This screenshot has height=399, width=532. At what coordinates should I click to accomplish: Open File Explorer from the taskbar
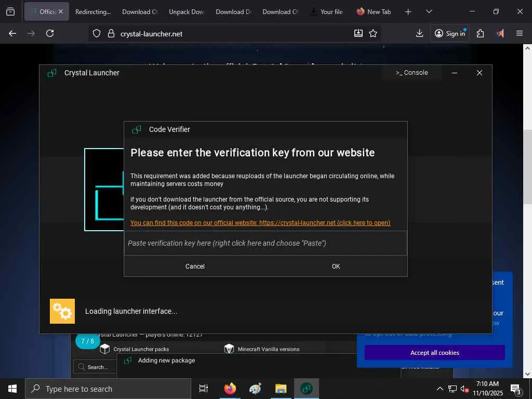(x=281, y=389)
